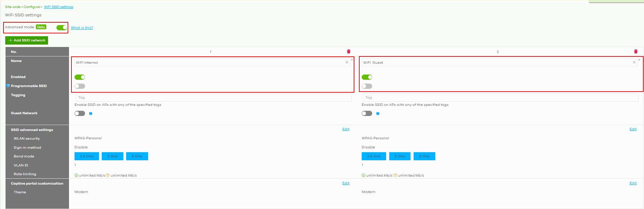Select WPA3-Personal text under SSID 1
The image size is (644, 209).
click(x=88, y=138)
